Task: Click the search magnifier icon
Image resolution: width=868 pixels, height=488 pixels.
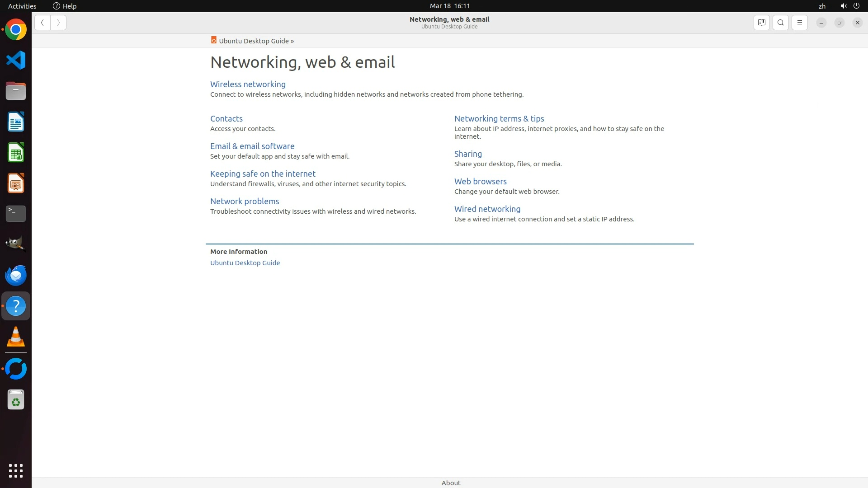Action: (x=780, y=23)
